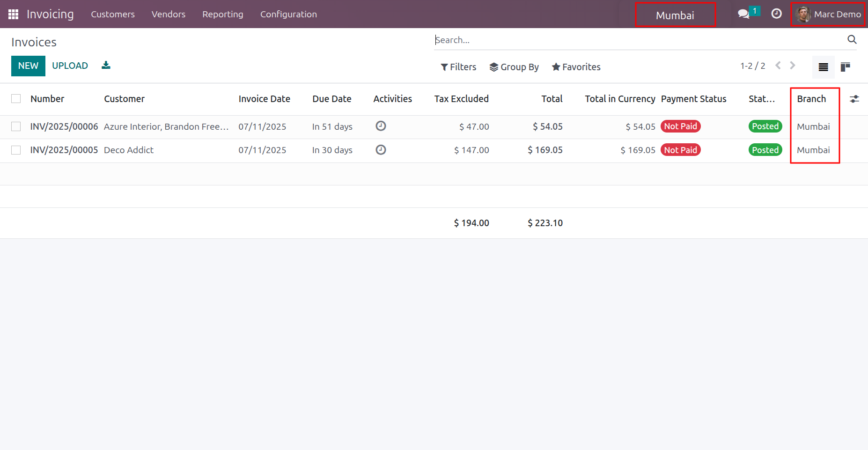Open the Group By dropdown
868x450 pixels.
514,67
